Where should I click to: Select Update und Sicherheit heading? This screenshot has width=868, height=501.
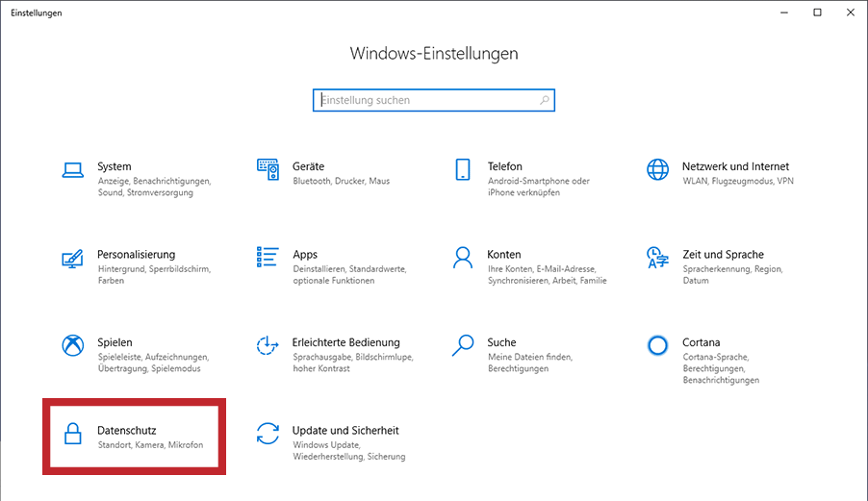pos(345,430)
